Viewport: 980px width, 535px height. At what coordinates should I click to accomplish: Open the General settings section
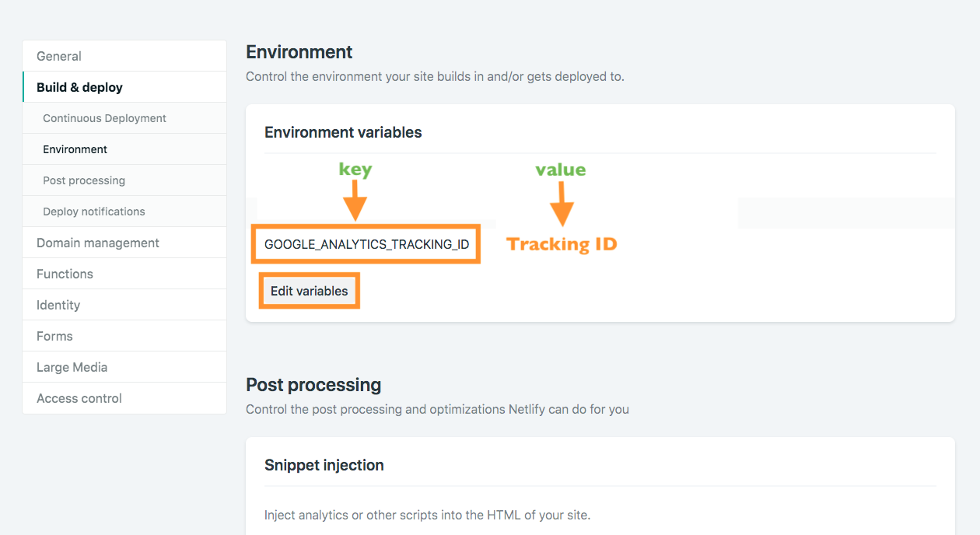coord(59,56)
